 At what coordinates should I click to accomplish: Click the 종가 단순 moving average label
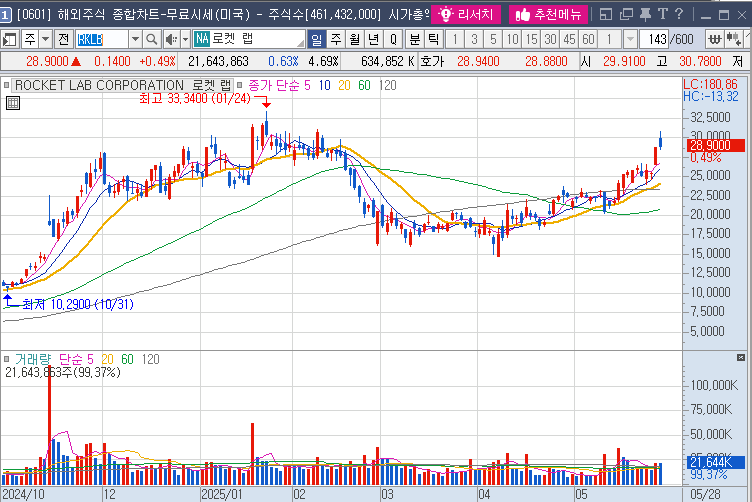coord(274,85)
